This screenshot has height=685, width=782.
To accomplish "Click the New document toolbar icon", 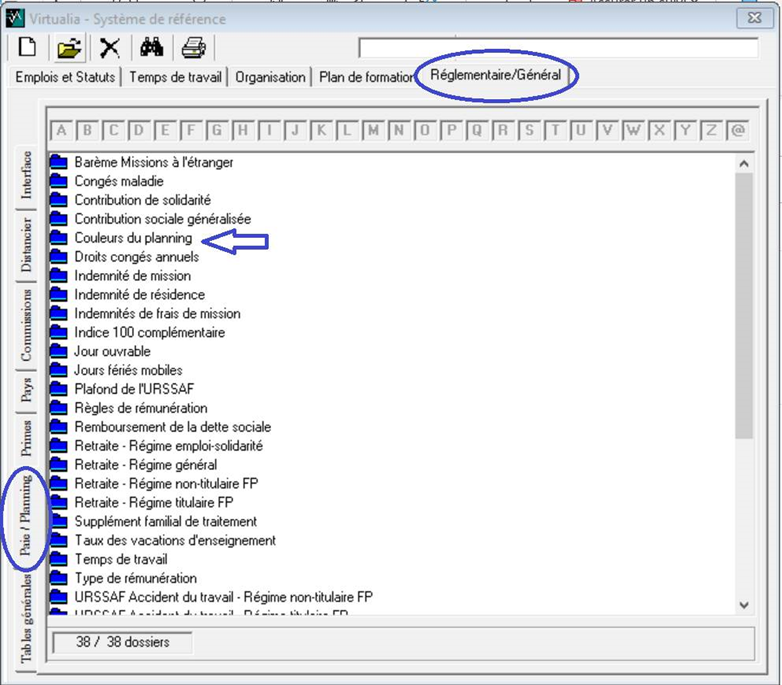I will (28, 47).
